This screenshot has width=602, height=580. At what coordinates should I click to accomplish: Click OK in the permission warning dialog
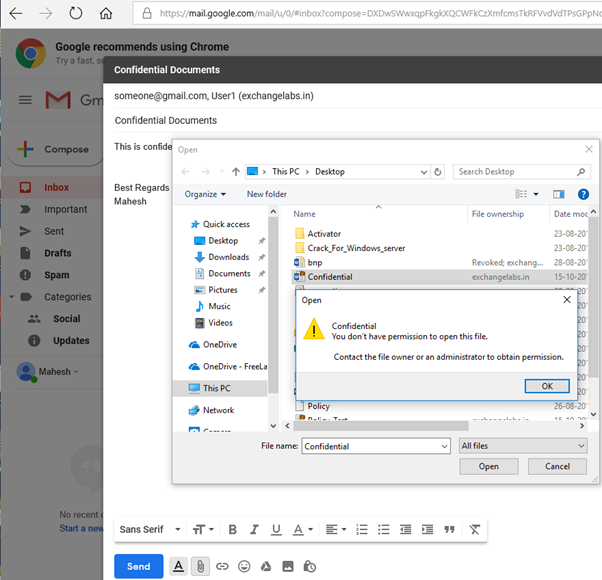[x=547, y=386]
